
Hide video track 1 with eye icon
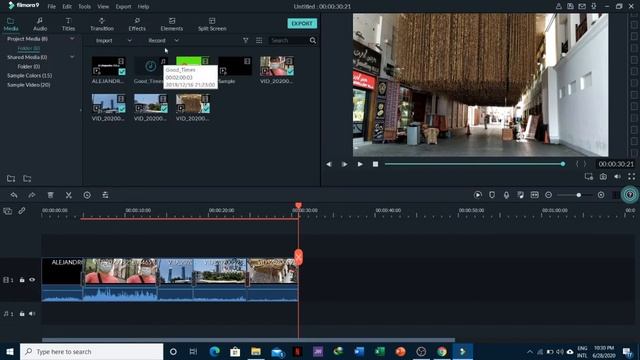[32, 280]
